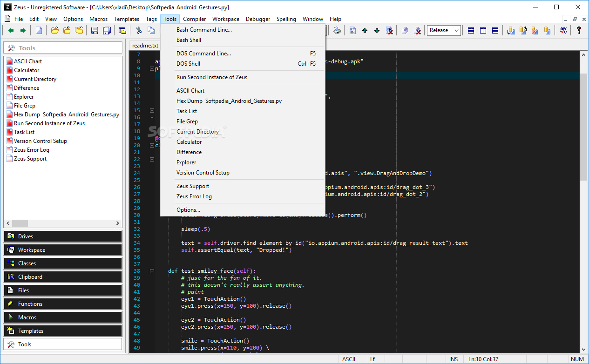Choose Zeus Error Log in the Tools menu
The height and width of the screenshot is (364, 589).
coord(243,196)
